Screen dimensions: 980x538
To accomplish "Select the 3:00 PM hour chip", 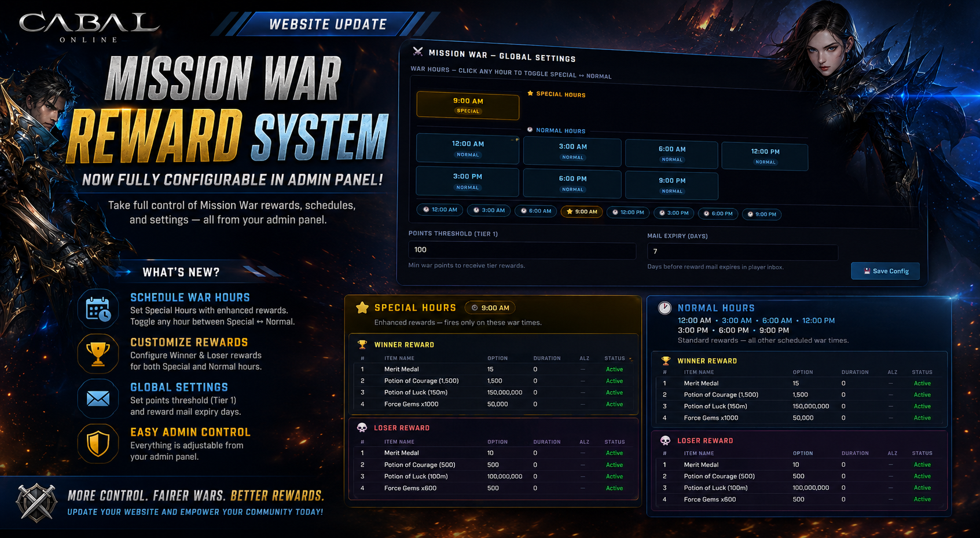I will 674,213.
